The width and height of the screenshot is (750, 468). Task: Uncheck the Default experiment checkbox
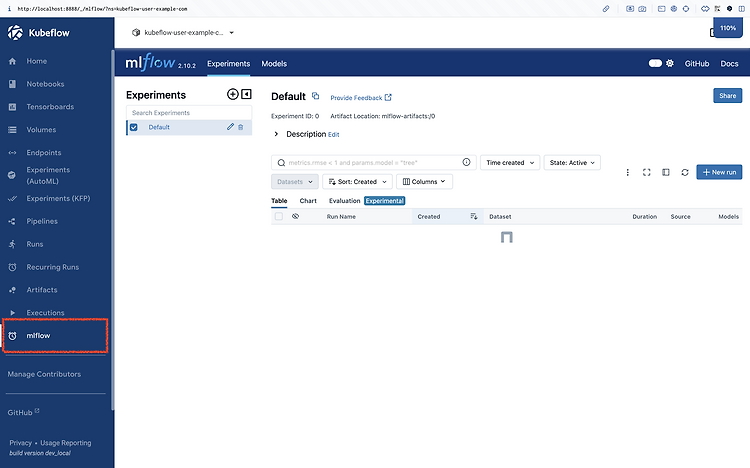point(134,127)
